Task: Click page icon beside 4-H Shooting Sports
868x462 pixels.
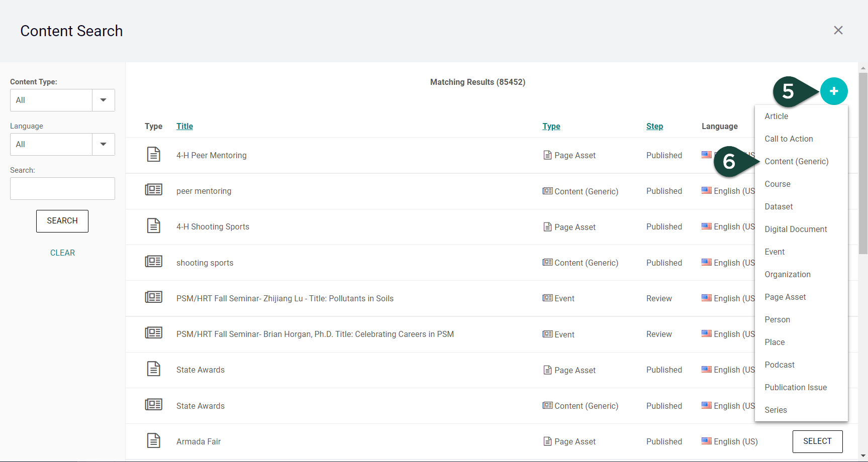Action: 153,226
